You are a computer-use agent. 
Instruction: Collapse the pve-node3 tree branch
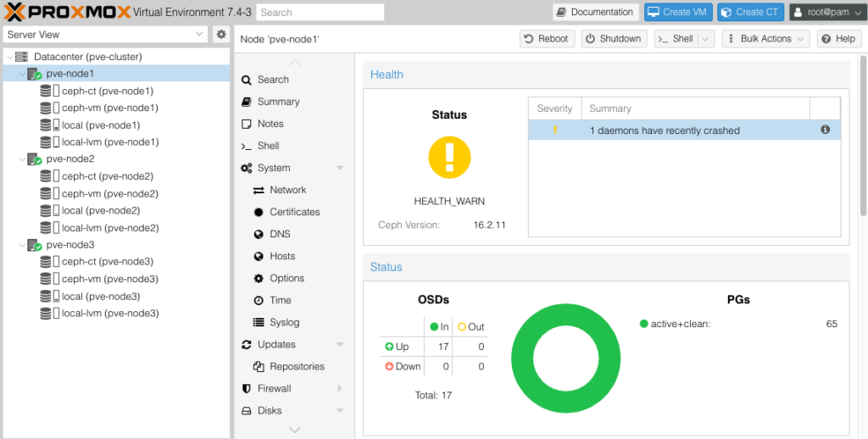[21, 245]
